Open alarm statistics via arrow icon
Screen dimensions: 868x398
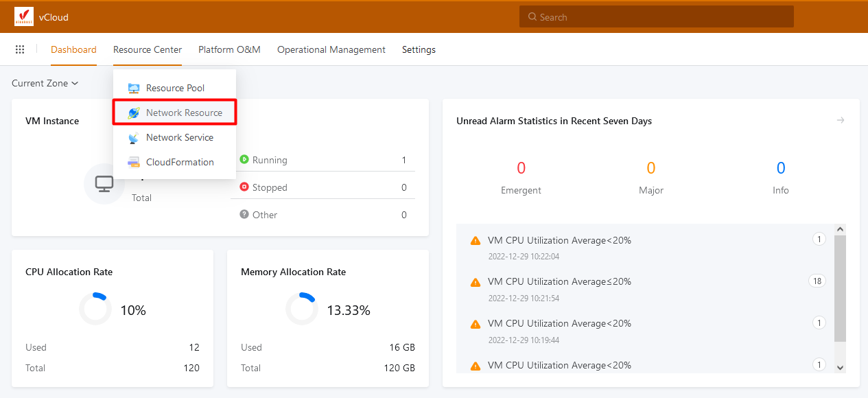[840, 121]
